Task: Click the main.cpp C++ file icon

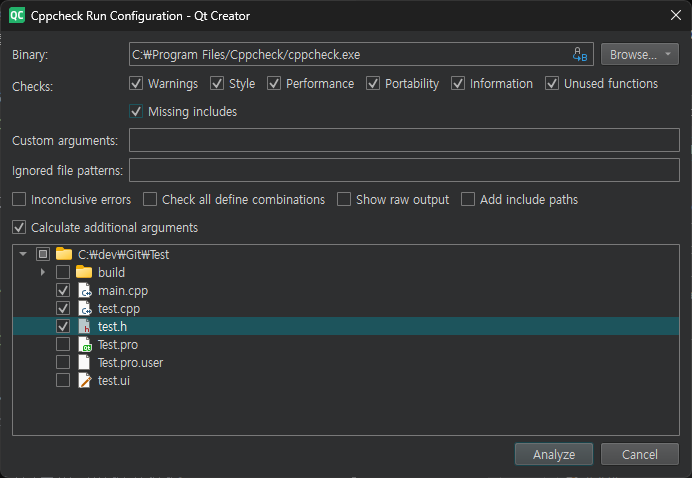Action: tap(84, 290)
